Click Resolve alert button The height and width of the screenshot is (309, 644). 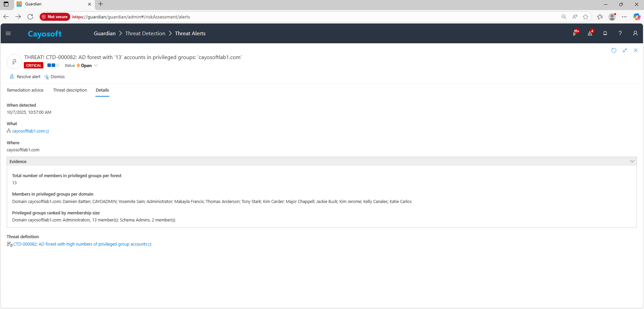pos(25,77)
